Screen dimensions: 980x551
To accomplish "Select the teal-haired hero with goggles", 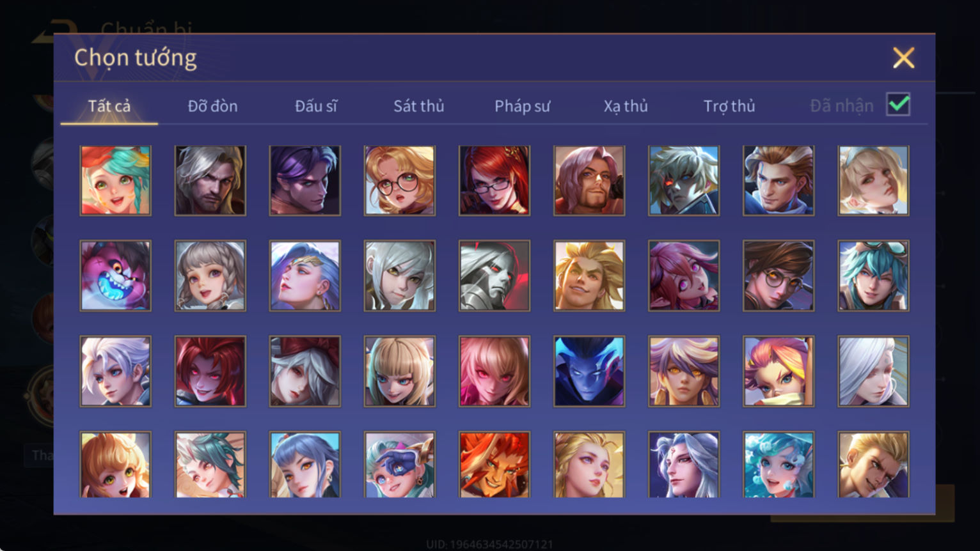I will point(873,275).
